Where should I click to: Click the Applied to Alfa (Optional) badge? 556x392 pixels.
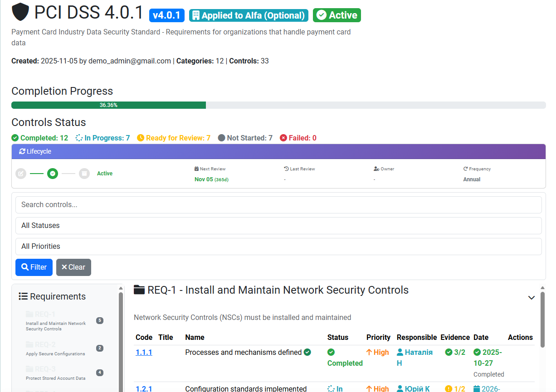(x=249, y=15)
